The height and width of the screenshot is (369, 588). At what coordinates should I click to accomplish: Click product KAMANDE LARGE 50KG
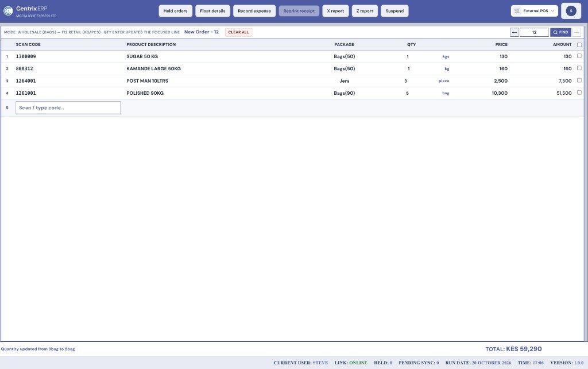coord(153,69)
